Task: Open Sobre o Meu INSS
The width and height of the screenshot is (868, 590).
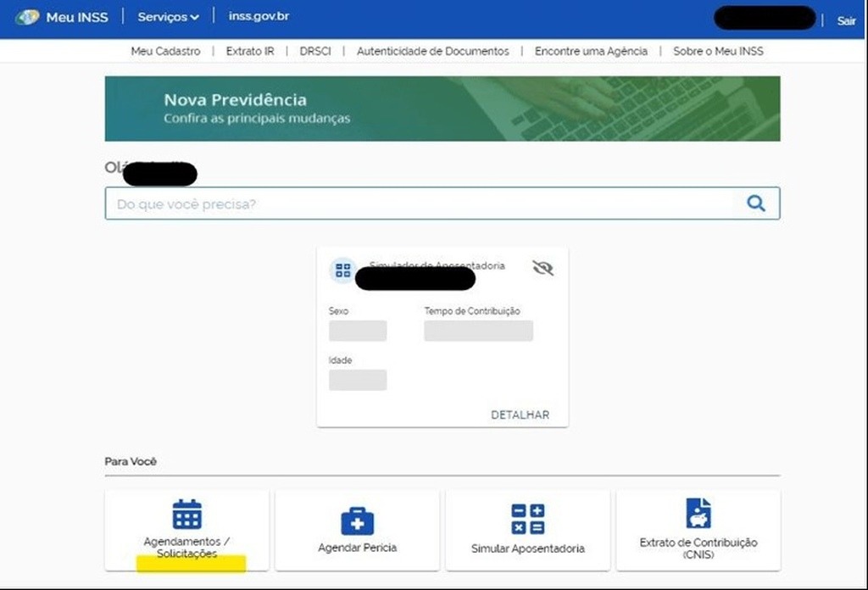Action: pos(718,52)
